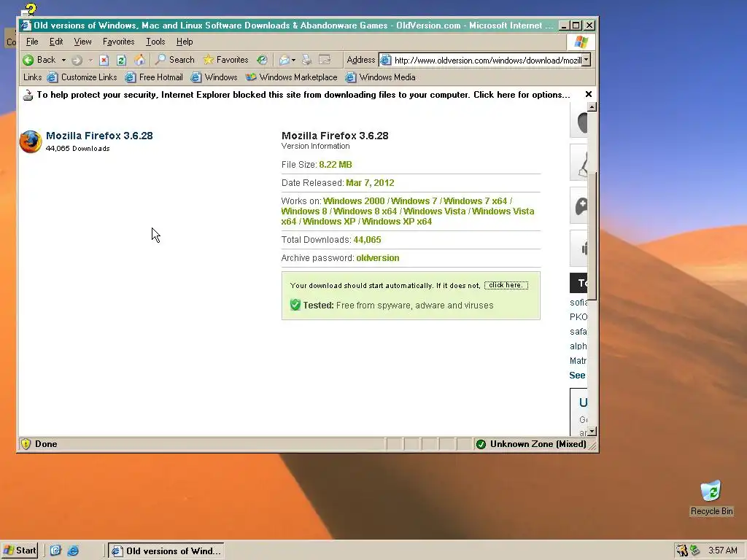This screenshot has width=747, height=560.
Task: Launch Show Desktop quick launch icon
Action: [x=55, y=551]
